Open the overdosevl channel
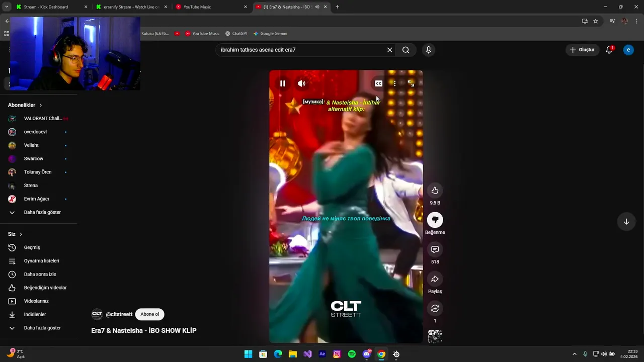Viewport: 644px width, 362px height. [38, 132]
